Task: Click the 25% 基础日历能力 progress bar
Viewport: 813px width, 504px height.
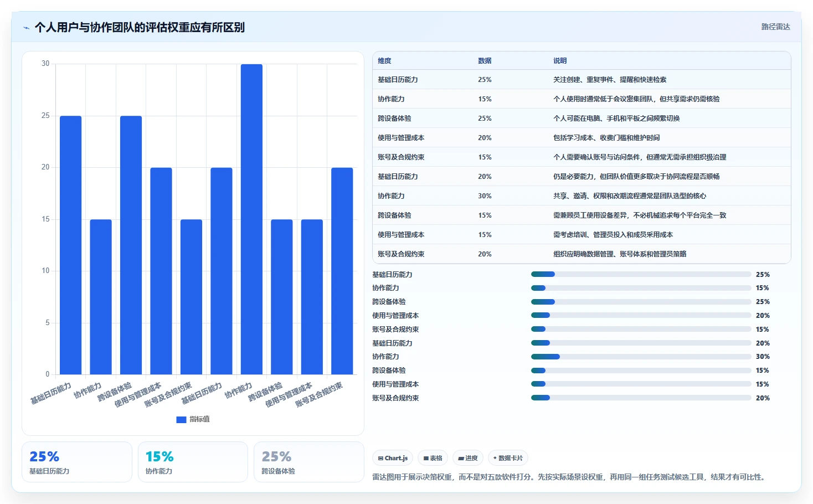Action: (x=641, y=274)
